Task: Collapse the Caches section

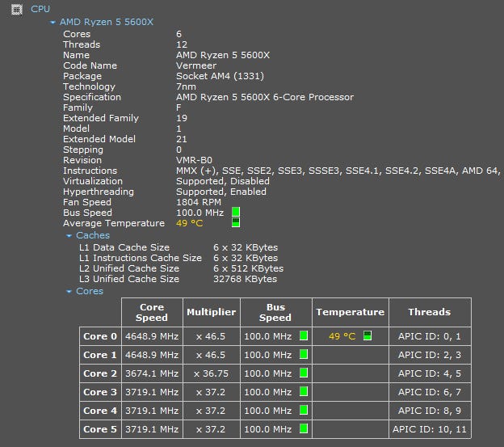Action: coord(69,236)
